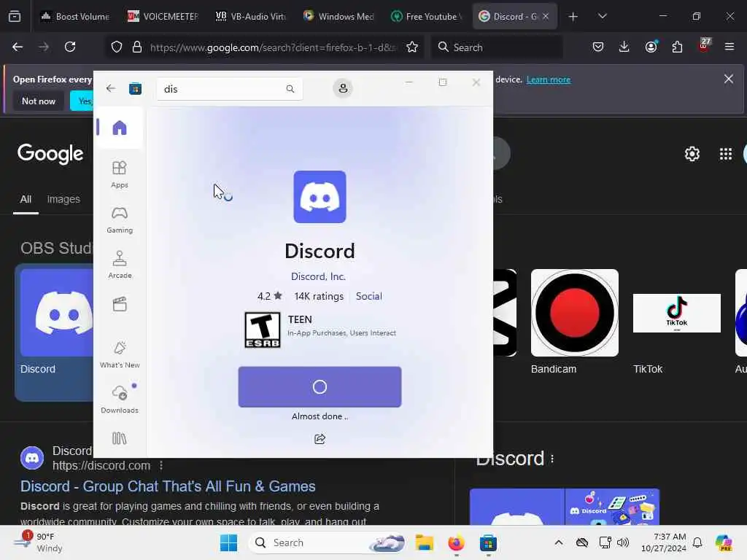Select the Bandicam thumbnail

(x=575, y=312)
